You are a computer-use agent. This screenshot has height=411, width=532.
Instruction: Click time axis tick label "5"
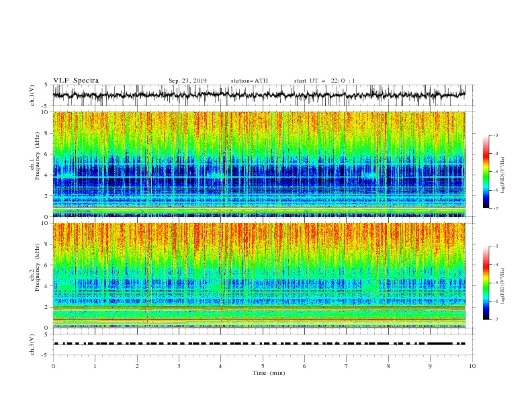pyautogui.click(x=263, y=366)
